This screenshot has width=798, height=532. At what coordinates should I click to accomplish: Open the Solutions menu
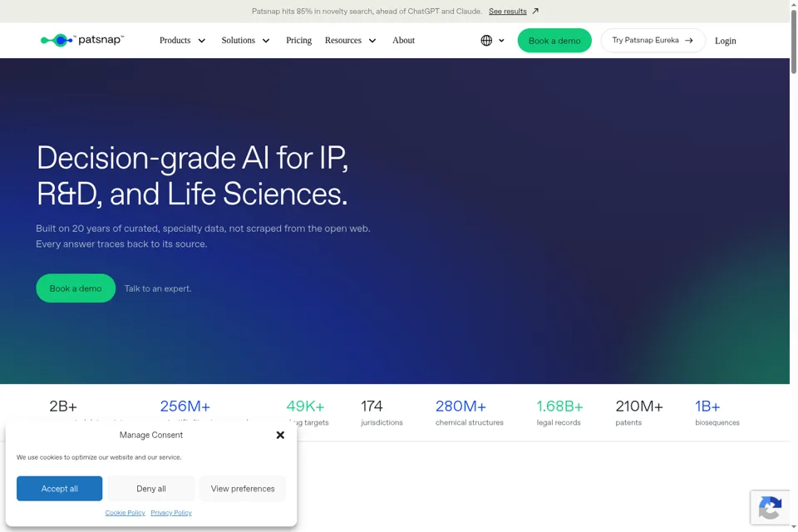point(239,40)
